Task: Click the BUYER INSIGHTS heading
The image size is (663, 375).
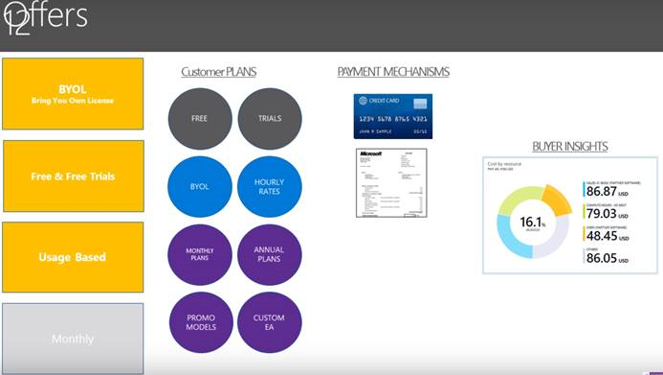Action: (x=570, y=146)
